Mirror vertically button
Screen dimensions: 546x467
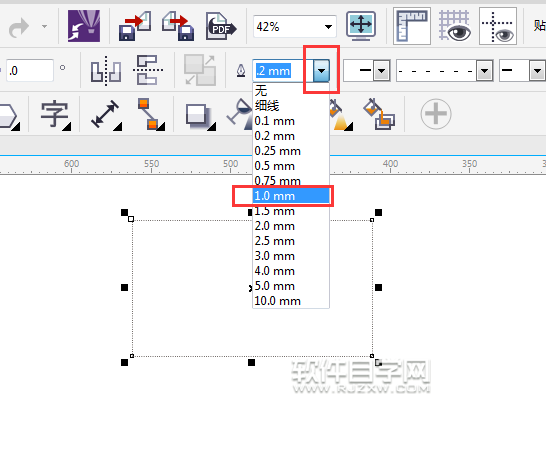148,70
